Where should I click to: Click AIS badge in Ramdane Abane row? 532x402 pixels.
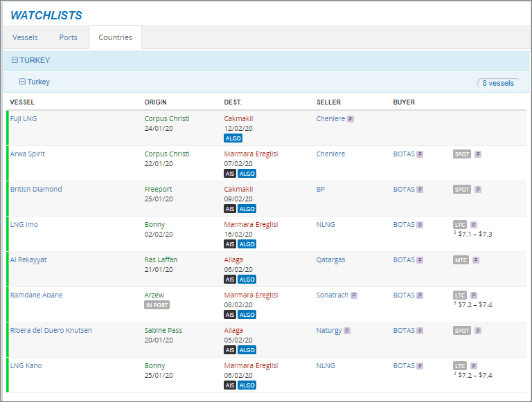pyautogui.click(x=230, y=315)
